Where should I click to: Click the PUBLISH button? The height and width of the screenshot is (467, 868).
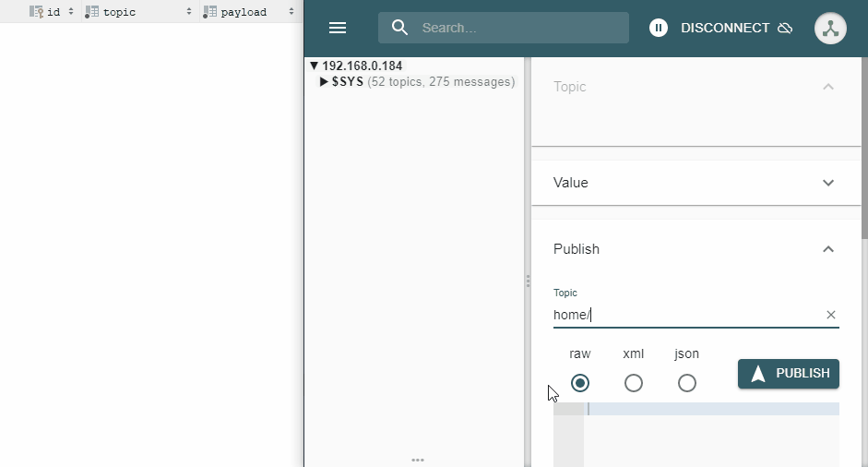pos(789,374)
